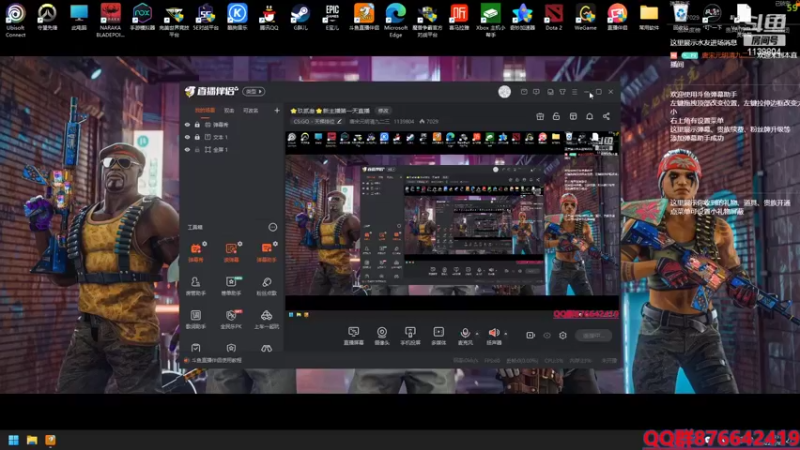The width and height of the screenshot is (800, 450).
Task: Open the gift box icon below title bar
Action: [x=540, y=116]
